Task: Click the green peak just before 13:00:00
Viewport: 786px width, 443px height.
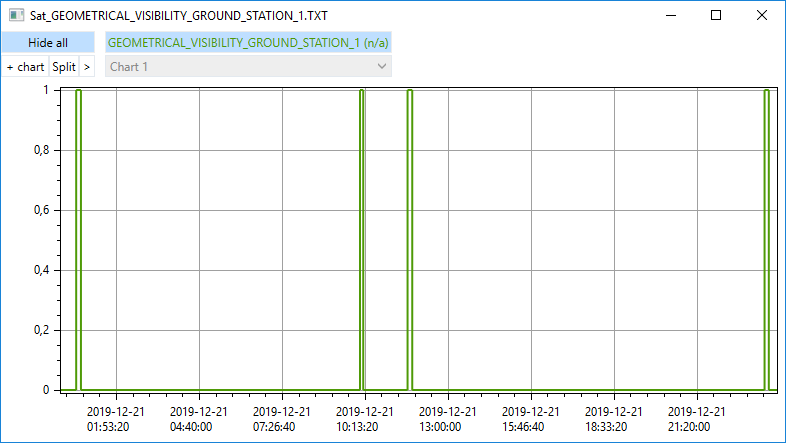Action: tap(410, 92)
